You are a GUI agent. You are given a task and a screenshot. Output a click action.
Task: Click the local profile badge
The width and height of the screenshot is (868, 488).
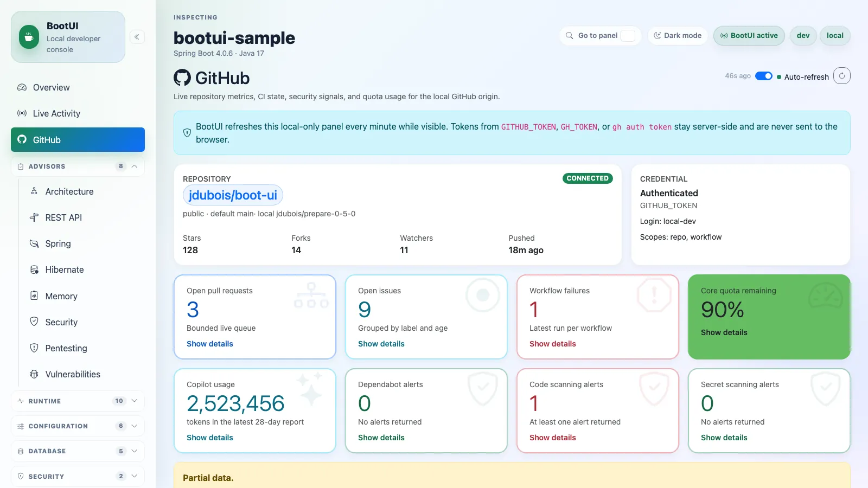835,35
